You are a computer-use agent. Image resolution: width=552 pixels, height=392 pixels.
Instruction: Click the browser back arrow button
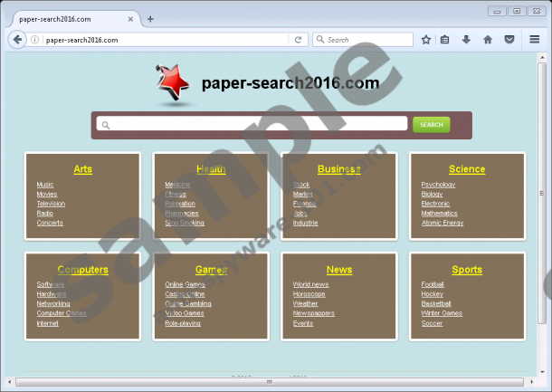click(x=17, y=39)
